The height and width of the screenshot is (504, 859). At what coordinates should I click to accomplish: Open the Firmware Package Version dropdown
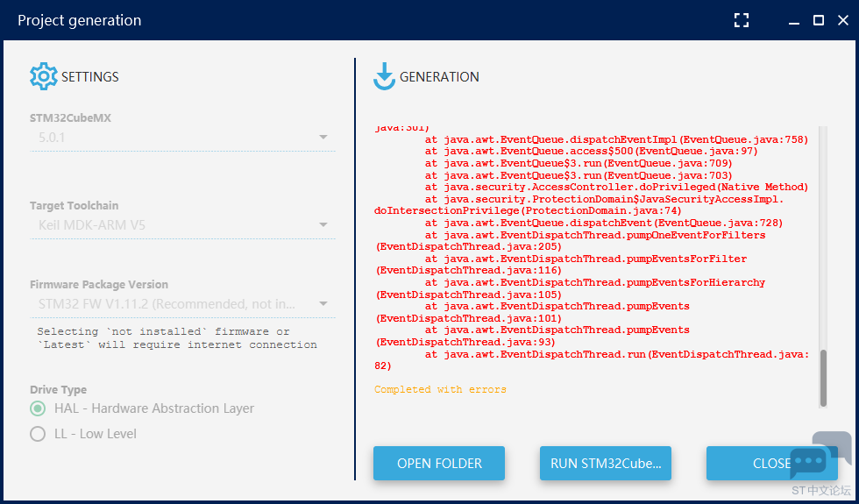182,304
